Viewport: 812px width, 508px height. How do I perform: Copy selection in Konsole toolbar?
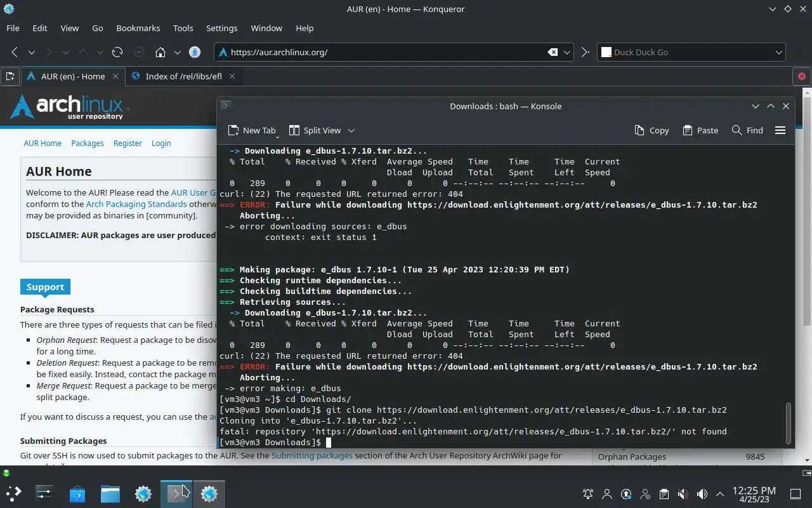click(x=652, y=130)
